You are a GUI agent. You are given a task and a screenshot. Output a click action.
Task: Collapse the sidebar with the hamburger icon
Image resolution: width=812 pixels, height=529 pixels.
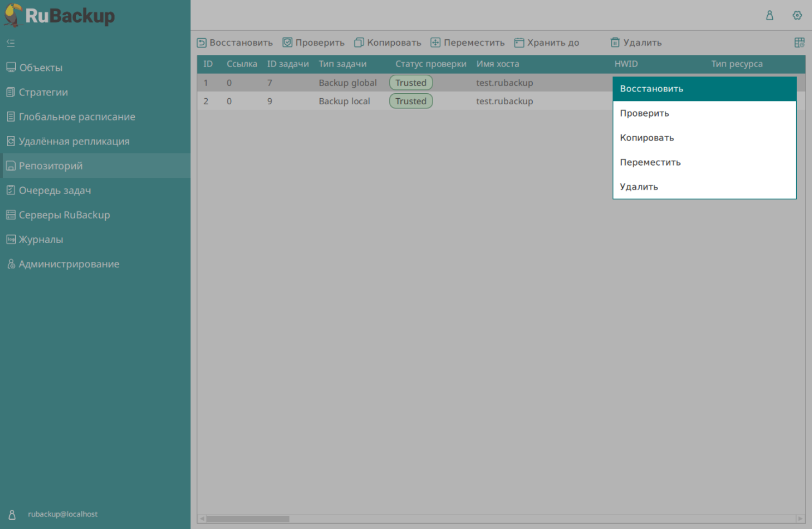point(11,43)
